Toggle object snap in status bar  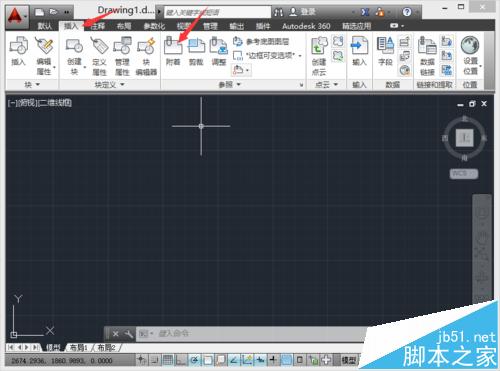coord(208,360)
